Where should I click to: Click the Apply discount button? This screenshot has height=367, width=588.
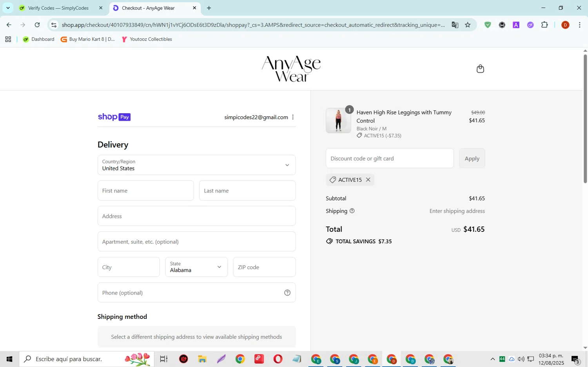[472, 158]
